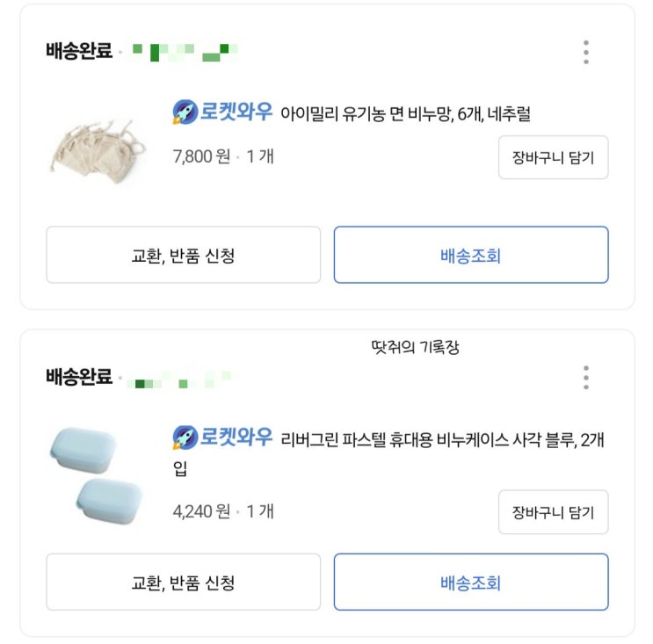
Task: Add the 아이밀리 soap net to cart with 장바구니 담기
Action: [x=553, y=158]
